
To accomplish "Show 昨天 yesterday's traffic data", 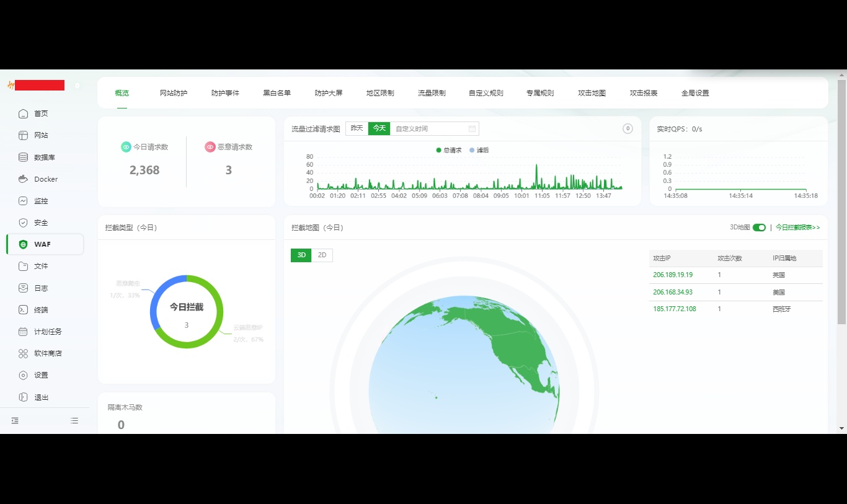I will (x=357, y=128).
